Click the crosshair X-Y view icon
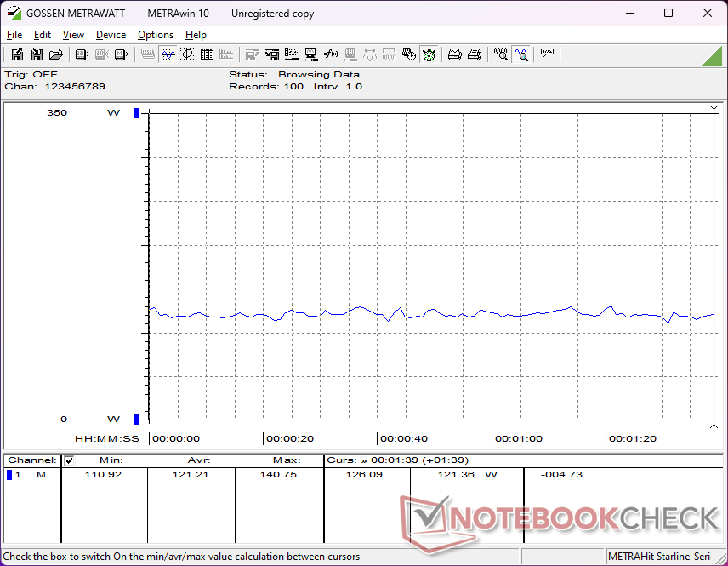728x566 pixels. (x=187, y=54)
